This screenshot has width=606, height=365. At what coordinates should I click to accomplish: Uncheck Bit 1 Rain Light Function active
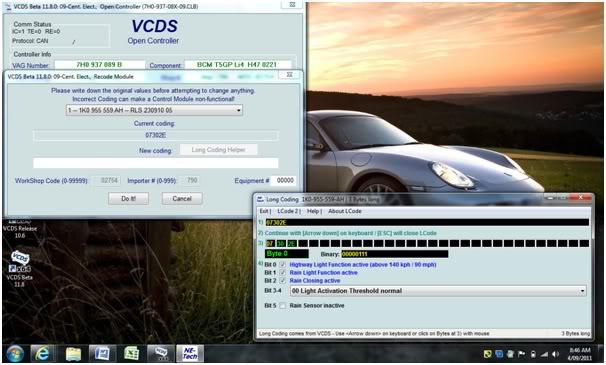[283, 273]
